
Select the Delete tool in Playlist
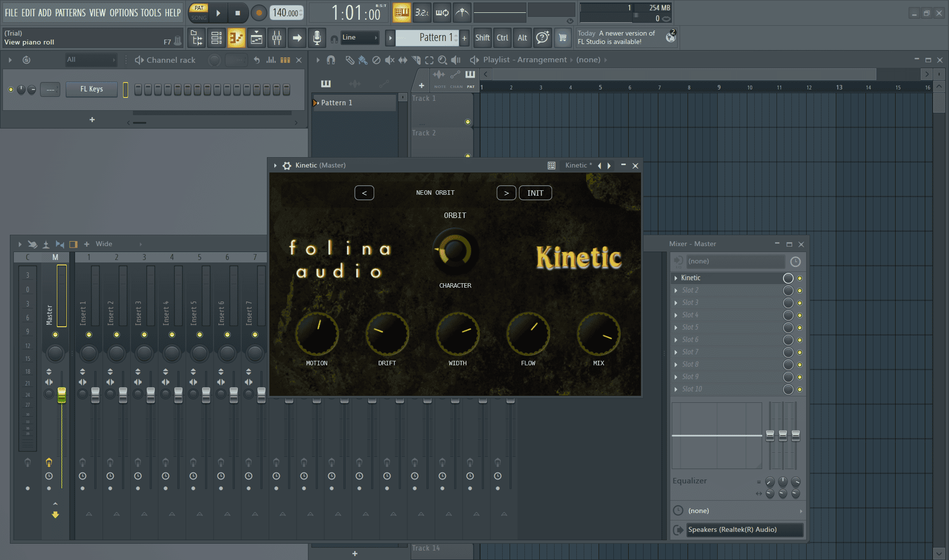(376, 60)
